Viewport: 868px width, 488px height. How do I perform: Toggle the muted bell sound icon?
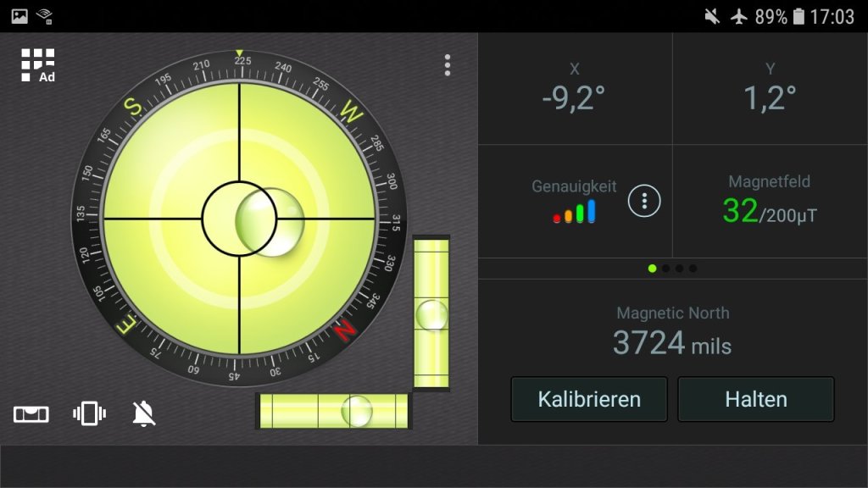[x=145, y=414]
